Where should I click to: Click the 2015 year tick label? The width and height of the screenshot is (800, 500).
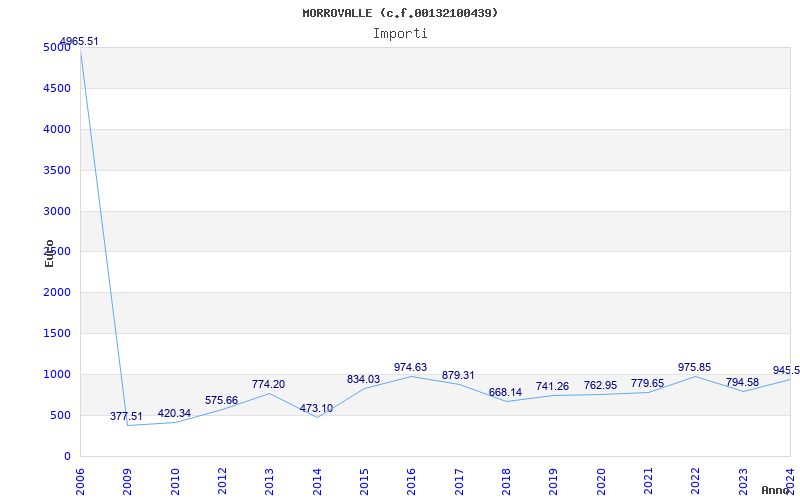tap(364, 482)
